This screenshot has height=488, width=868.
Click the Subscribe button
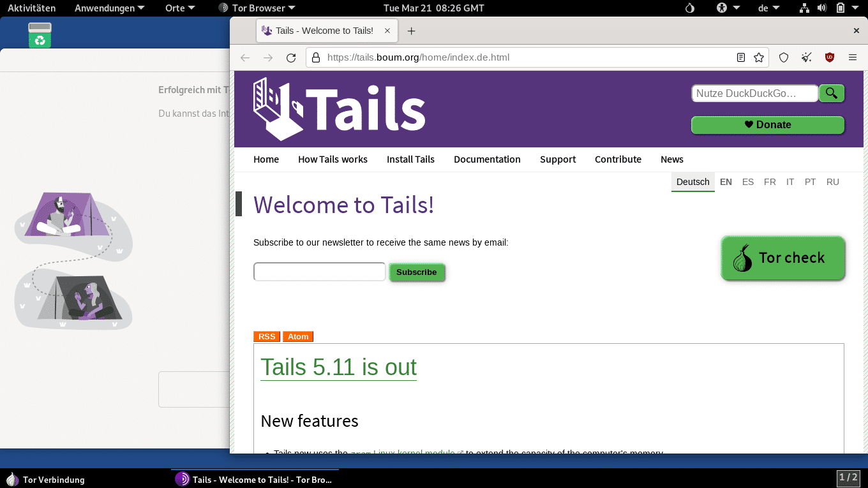[417, 272]
